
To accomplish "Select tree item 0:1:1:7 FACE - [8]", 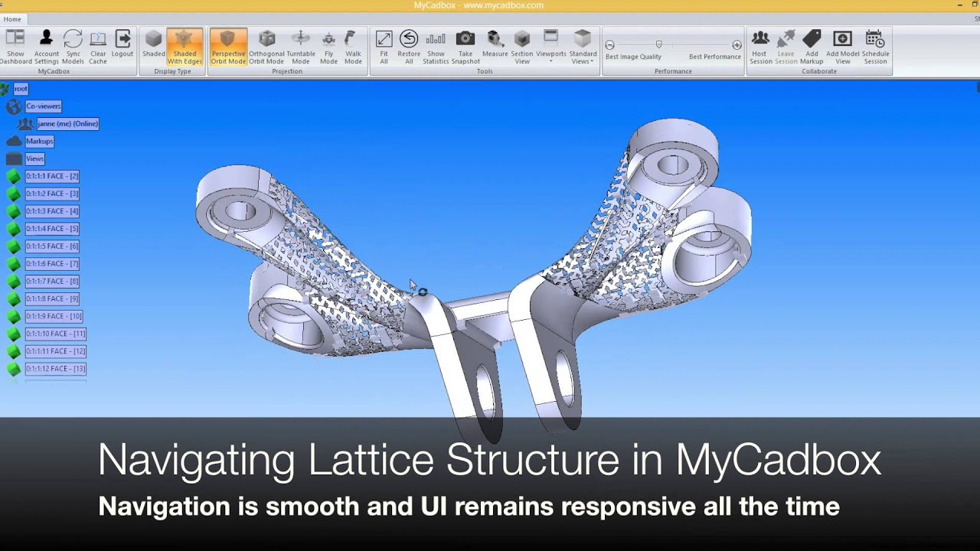I will coord(52,282).
